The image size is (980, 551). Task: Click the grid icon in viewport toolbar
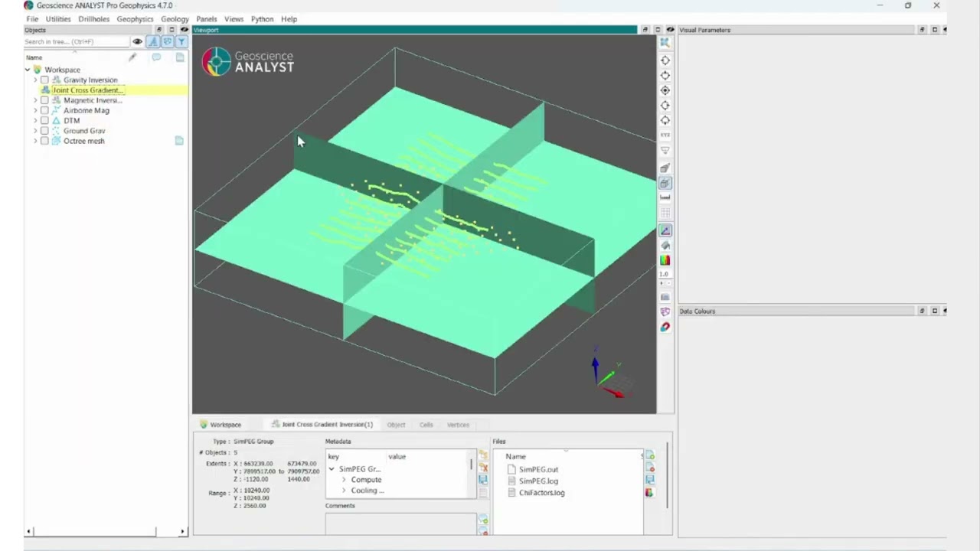[665, 213]
